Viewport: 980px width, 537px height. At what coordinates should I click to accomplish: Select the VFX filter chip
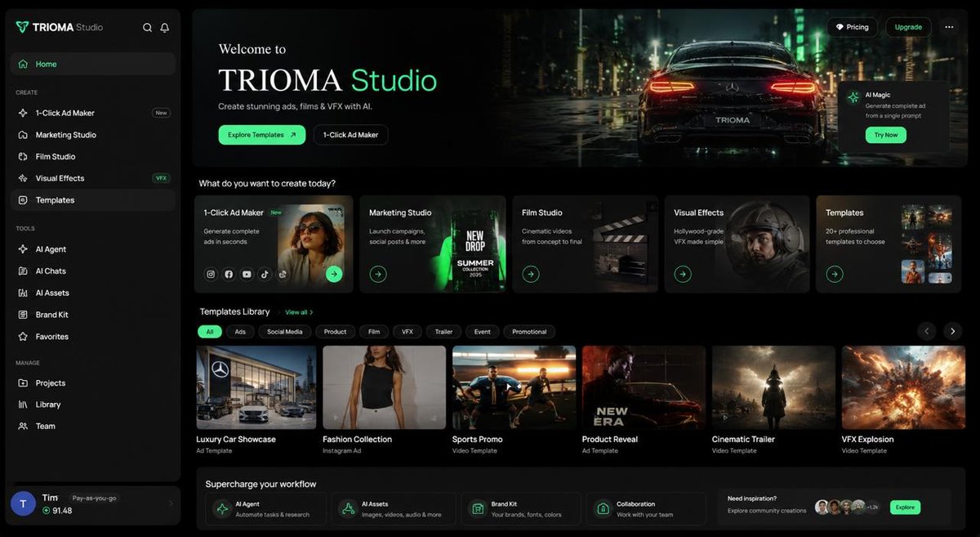[407, 332]
